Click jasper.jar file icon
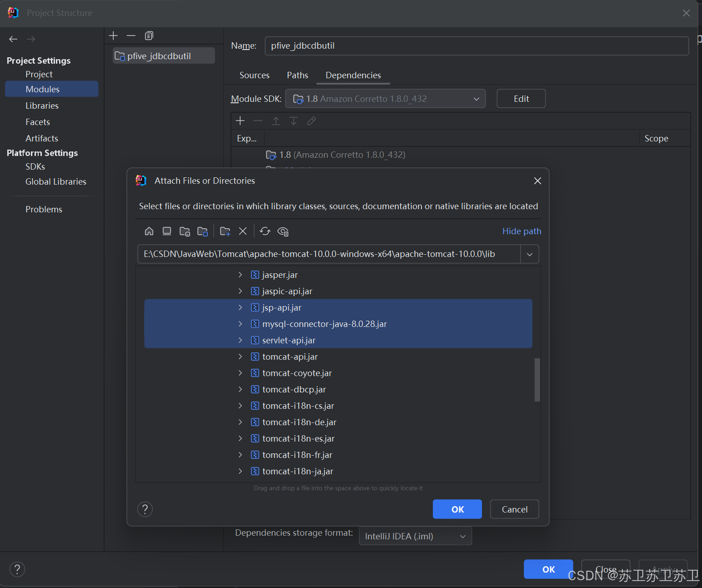This screenshot has width=702, height=588. [255, 275]
